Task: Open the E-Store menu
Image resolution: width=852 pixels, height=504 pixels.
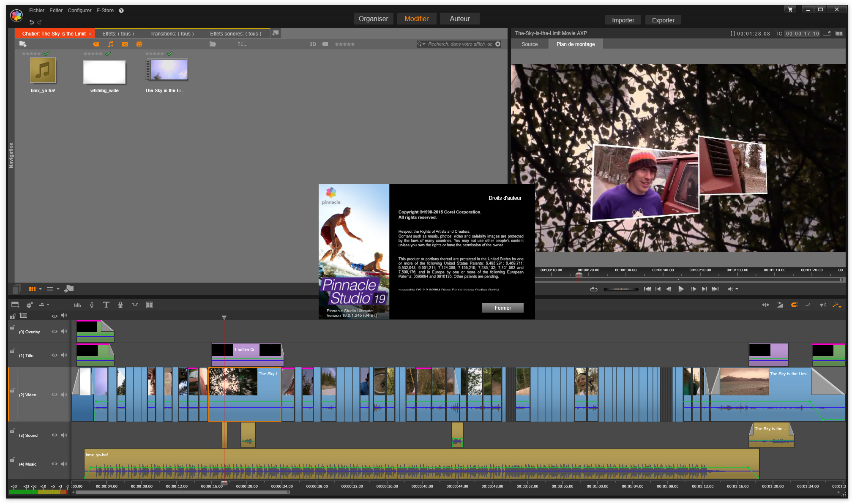Action: coord(105,10)
